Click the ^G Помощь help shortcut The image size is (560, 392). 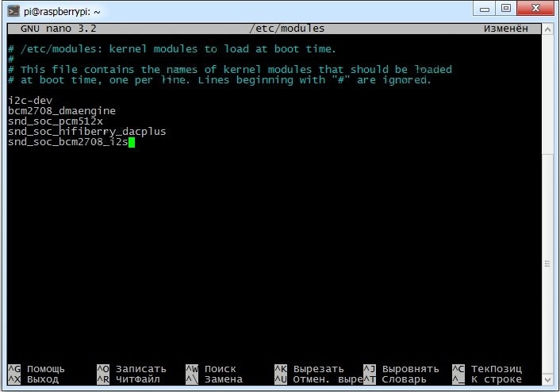[36, 369]
